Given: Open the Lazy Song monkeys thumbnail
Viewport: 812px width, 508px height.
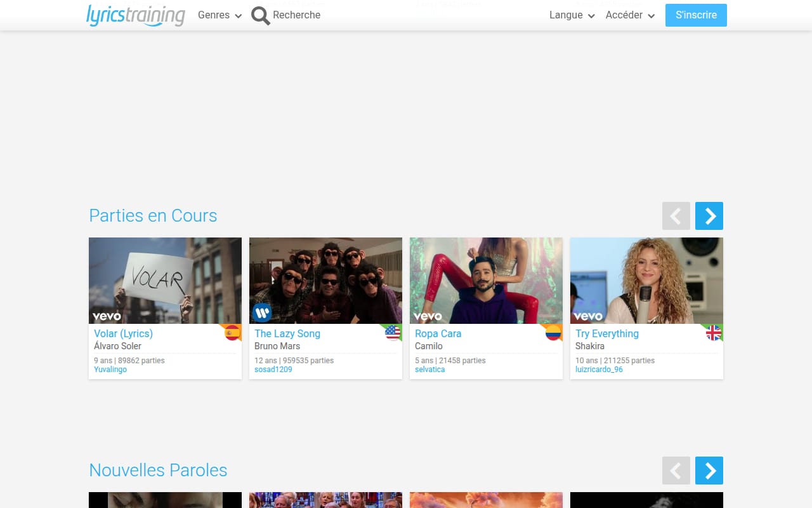Looking at the screenshot, I should (325, 281).
